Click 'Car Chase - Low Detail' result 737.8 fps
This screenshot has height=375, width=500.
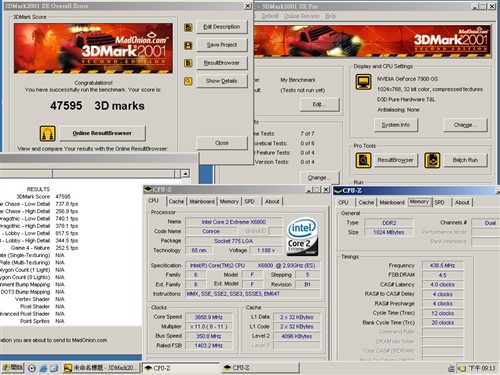(x=67, y=204)
